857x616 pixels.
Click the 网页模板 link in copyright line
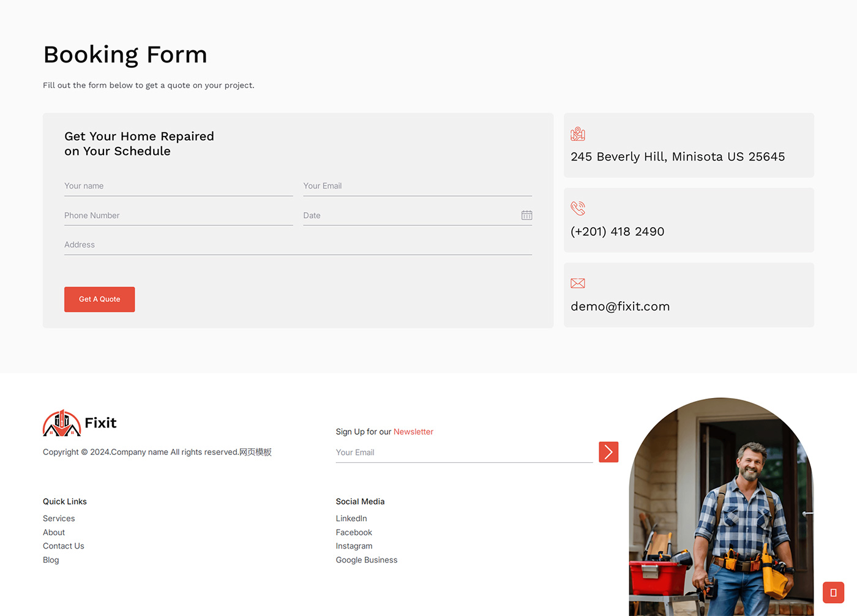(x=255, y=452)
